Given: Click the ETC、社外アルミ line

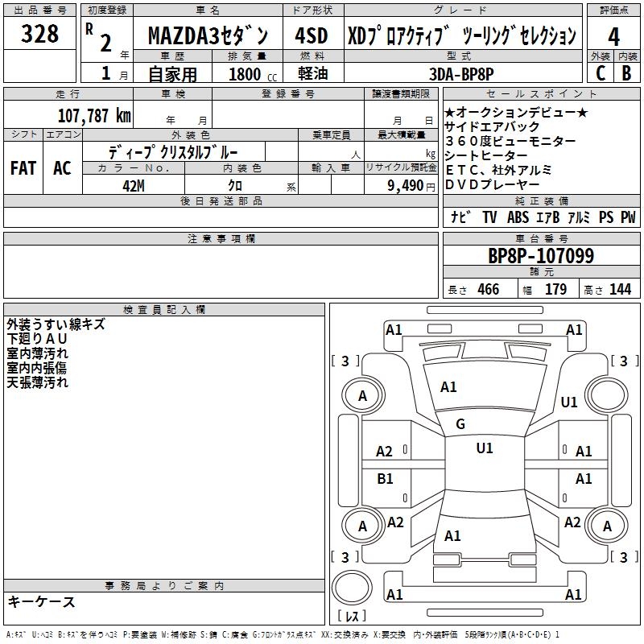Looking at the screenshot, I should coord(498,170).
